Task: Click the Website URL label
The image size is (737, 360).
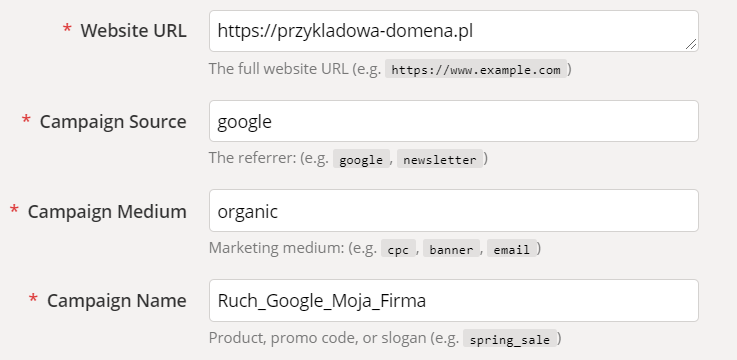Action: [133, 31]
